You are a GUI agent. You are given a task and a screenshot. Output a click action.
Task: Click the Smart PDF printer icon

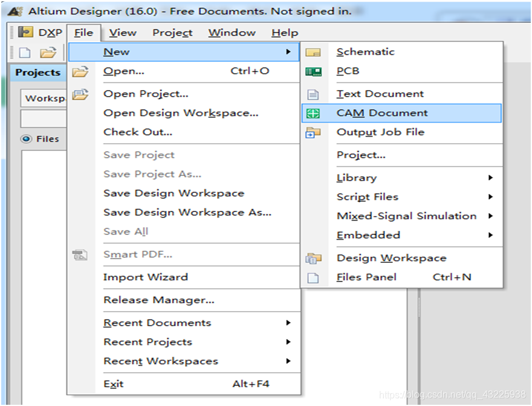pyautogui.click(x=80, y=254)
